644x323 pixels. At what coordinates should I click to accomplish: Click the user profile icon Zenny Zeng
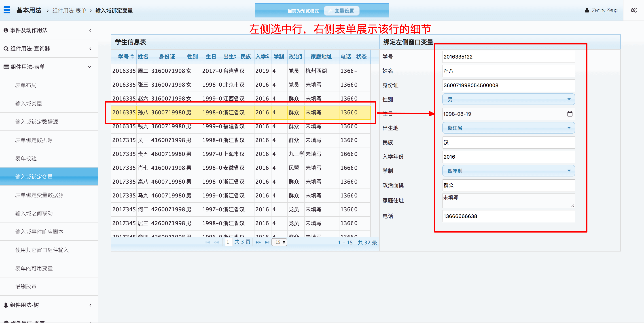tap(587, 10)
